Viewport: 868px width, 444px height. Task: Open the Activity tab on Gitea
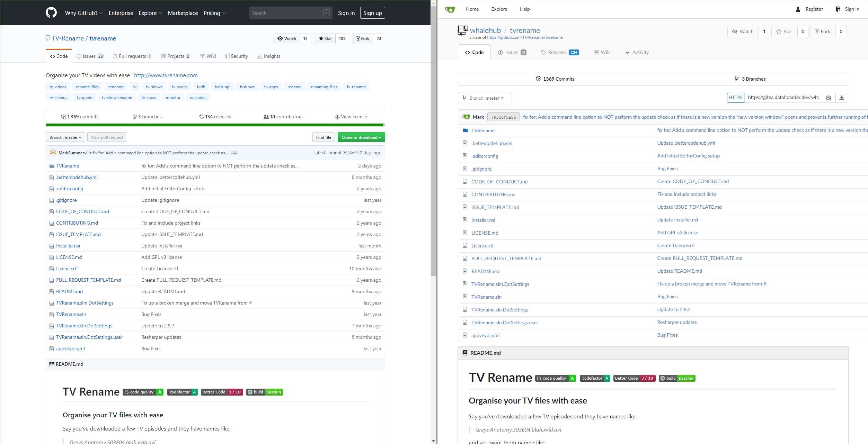pos(637,52)
